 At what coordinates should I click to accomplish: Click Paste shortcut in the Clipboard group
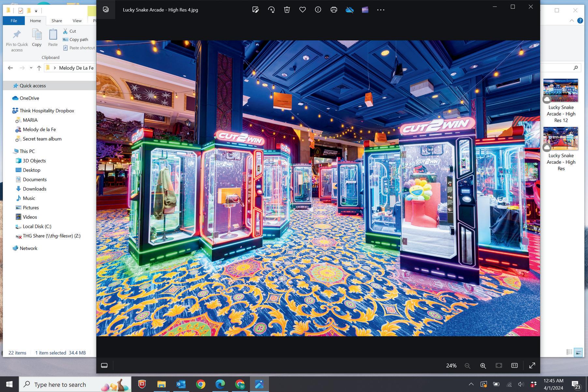click(79, 48)
